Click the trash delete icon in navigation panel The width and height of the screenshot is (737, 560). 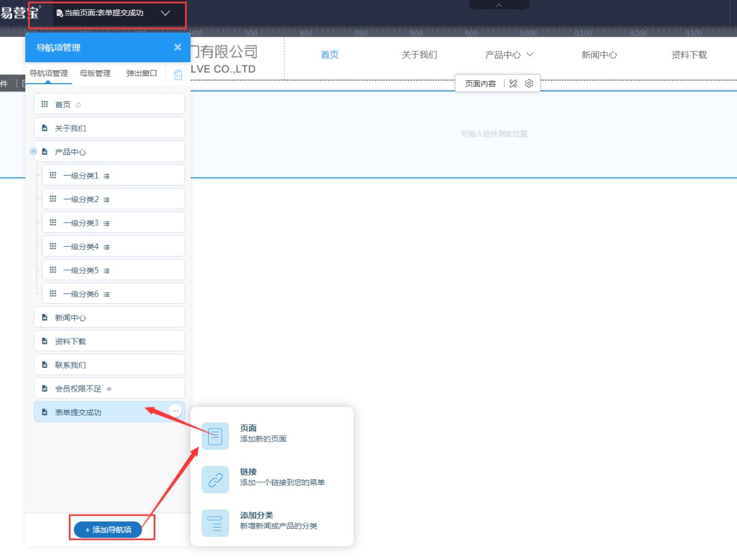[x=178, y=75]
